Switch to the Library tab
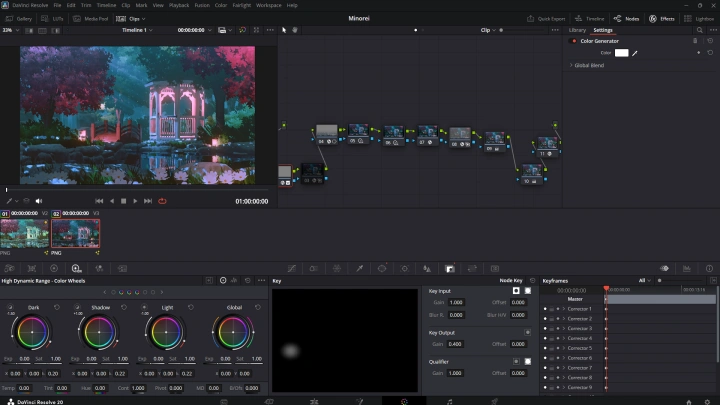Viewport: 720px width, 405px height. (x=577, y=30)
